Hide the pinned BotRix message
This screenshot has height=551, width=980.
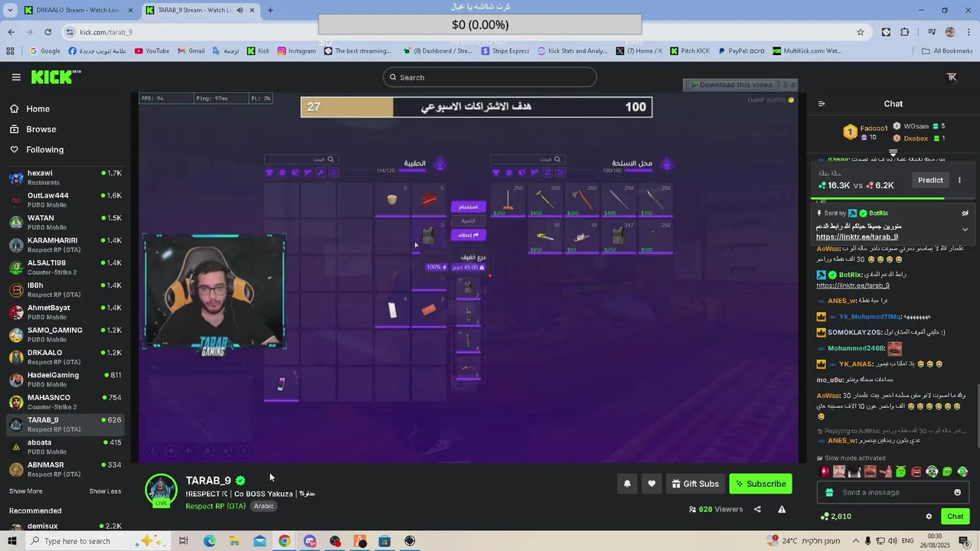pyautogui.click(x=965, y=214)
